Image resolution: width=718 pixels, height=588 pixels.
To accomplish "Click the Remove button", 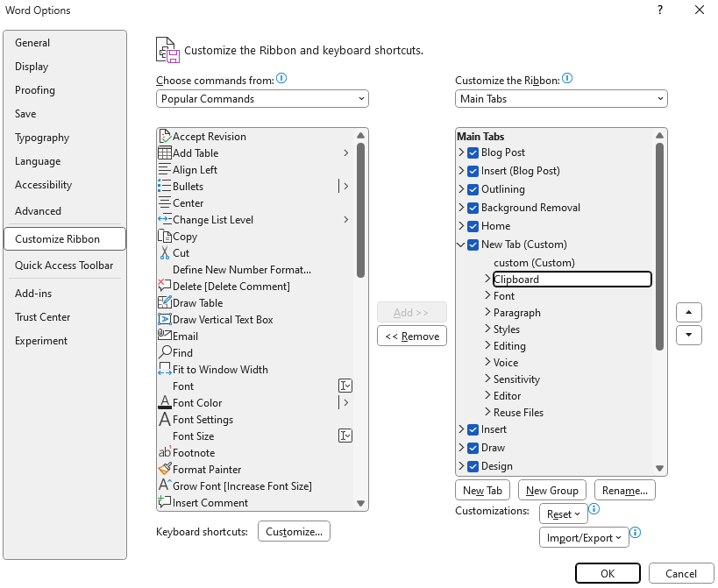I will 412,337.
